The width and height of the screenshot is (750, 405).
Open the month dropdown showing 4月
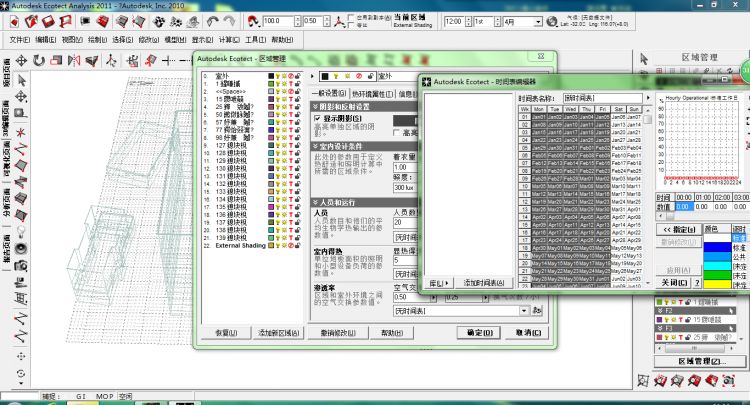point(538,22)
